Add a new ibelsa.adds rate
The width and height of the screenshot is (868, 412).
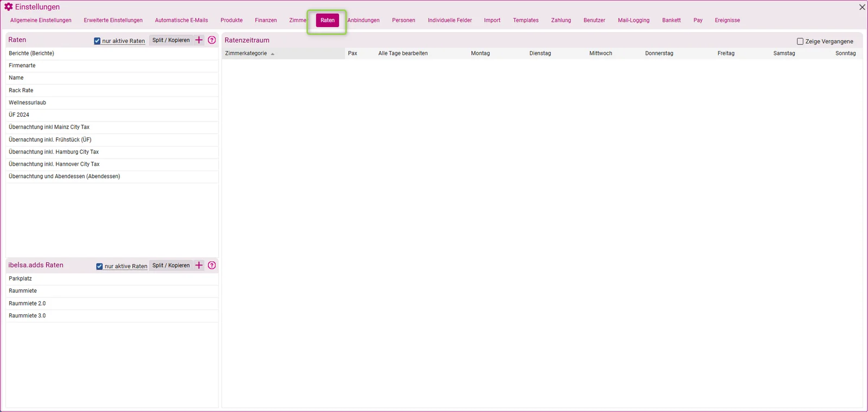tap(199, 265)
